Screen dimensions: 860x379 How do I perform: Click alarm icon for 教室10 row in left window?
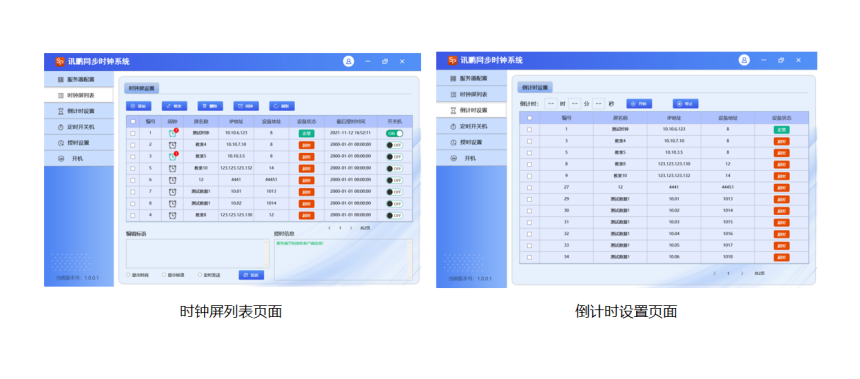point(173,168)
